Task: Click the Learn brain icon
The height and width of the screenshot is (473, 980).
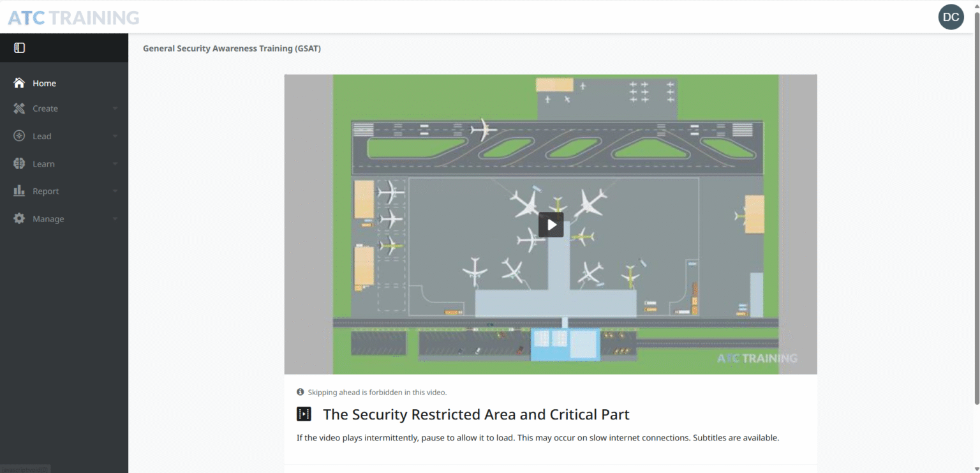Action: click(19, 164)
